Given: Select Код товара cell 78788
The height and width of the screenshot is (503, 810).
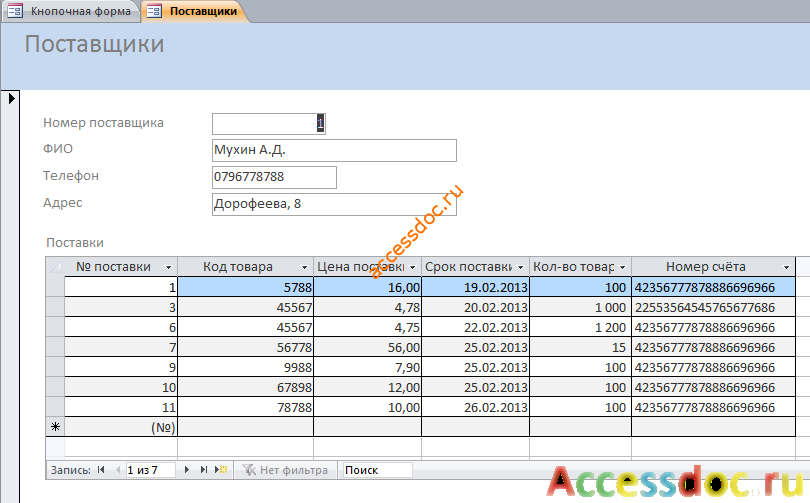Looking at the screenshot, I should (245, 407).
